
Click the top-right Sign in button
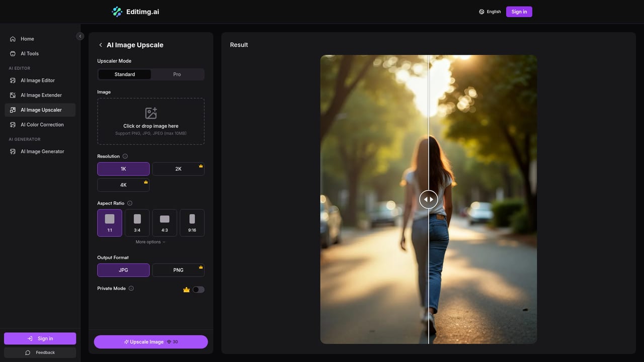point(519,12)
